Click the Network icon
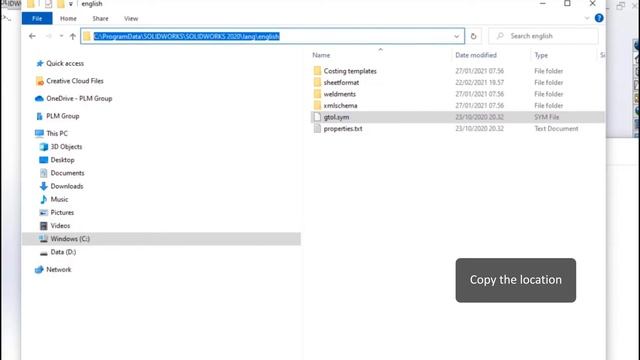Screen dimensions: 640x360 39,270
